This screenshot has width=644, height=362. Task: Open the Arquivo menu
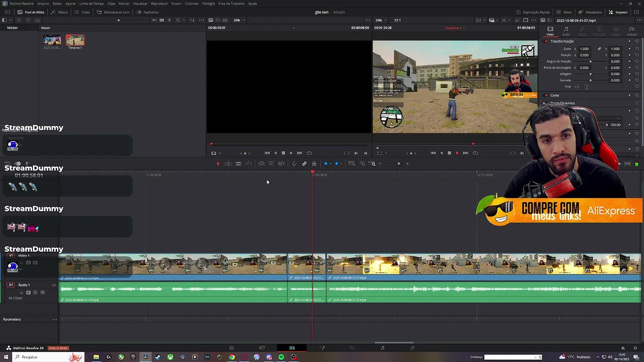[43, 4]
